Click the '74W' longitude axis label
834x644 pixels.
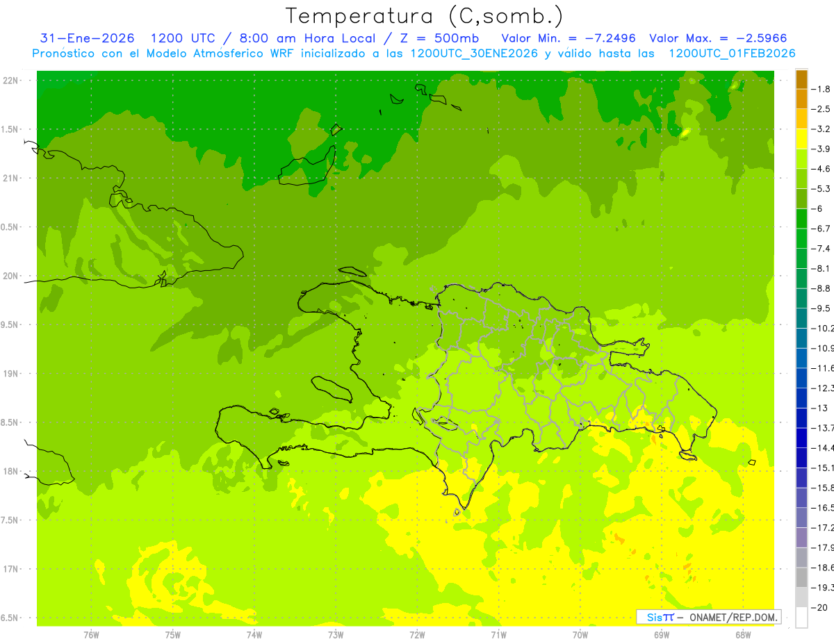pos(254,634)
